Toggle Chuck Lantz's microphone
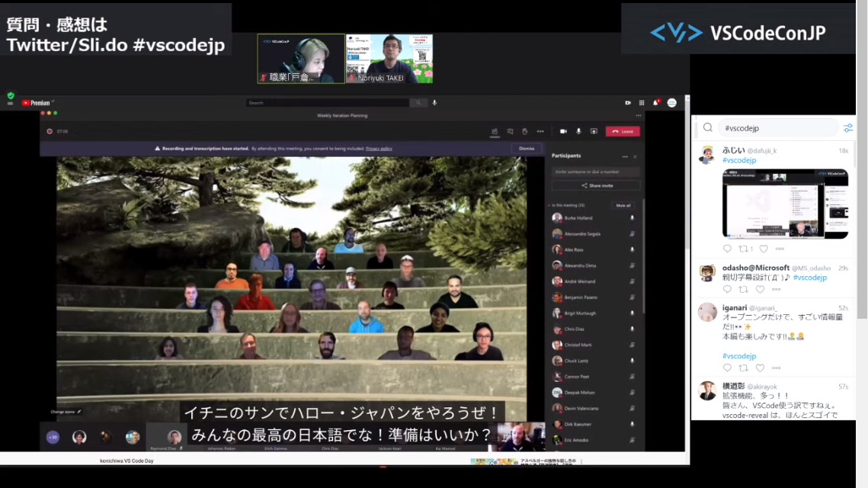 tap(633, 361)
